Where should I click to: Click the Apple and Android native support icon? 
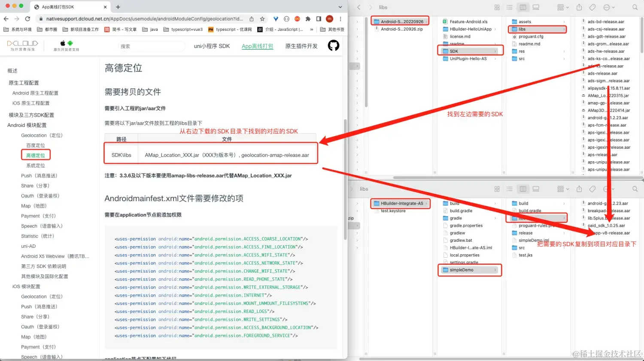click(x=67, y=45)
